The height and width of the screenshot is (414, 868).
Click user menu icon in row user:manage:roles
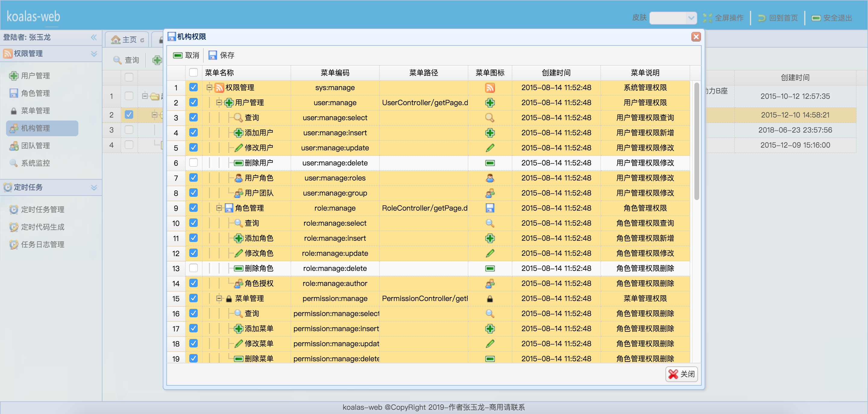[x=490, y=178]
